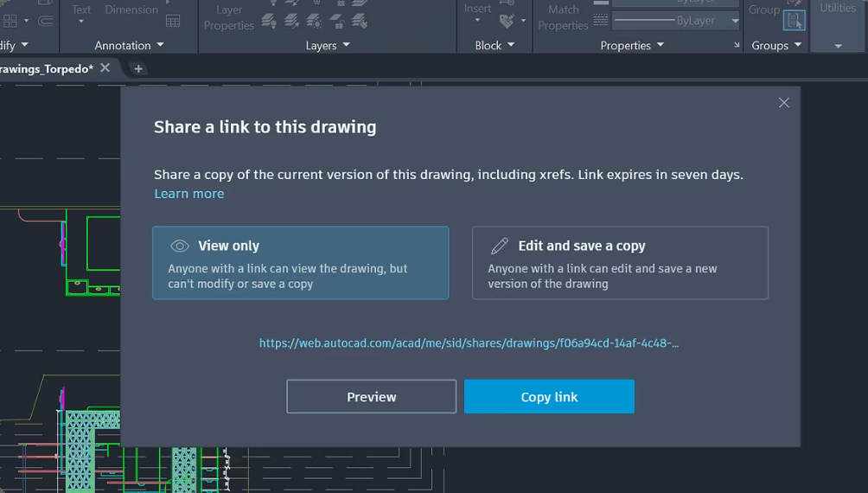Click the layer unlock padlock icon

point(337,22)
